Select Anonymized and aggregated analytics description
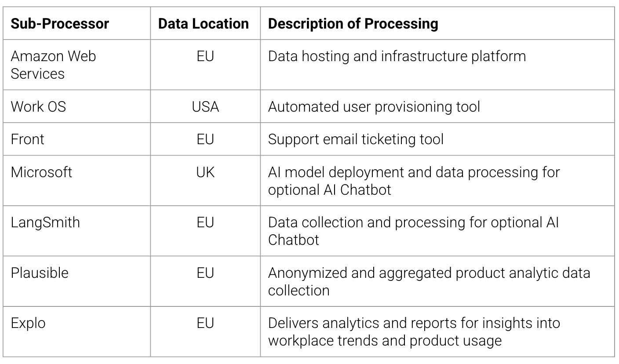 point(429,281)
